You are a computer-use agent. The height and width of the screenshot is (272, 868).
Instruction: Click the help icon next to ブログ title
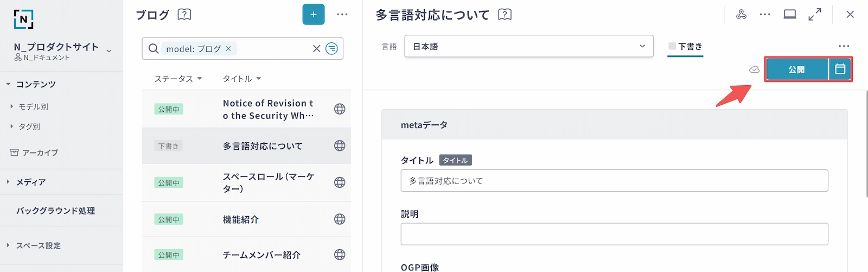[x=184, y=15]
